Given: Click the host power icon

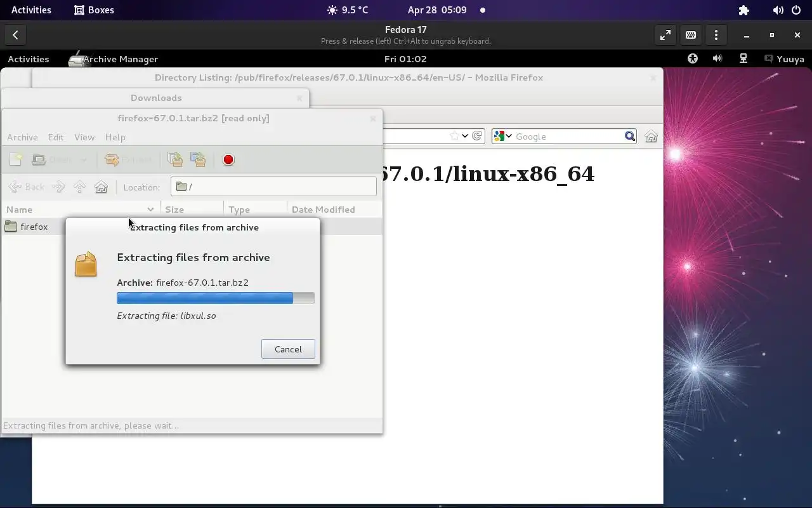Looking at the screenshot, I should pyautogui.click(x=796, y=10).
